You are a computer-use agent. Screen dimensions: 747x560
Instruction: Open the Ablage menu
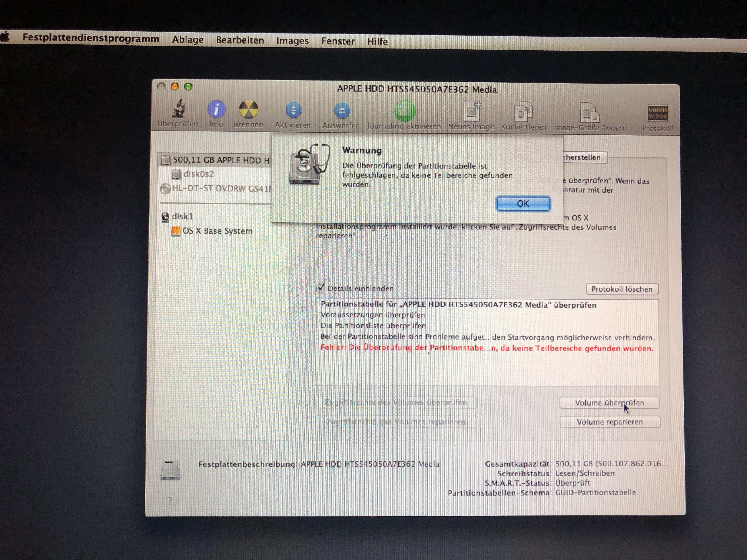click(x=188, y=39)
